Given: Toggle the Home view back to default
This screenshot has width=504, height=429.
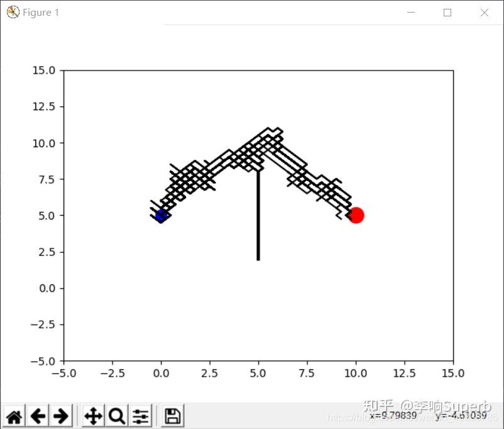Looking at the screenshot, I should 14,416.
